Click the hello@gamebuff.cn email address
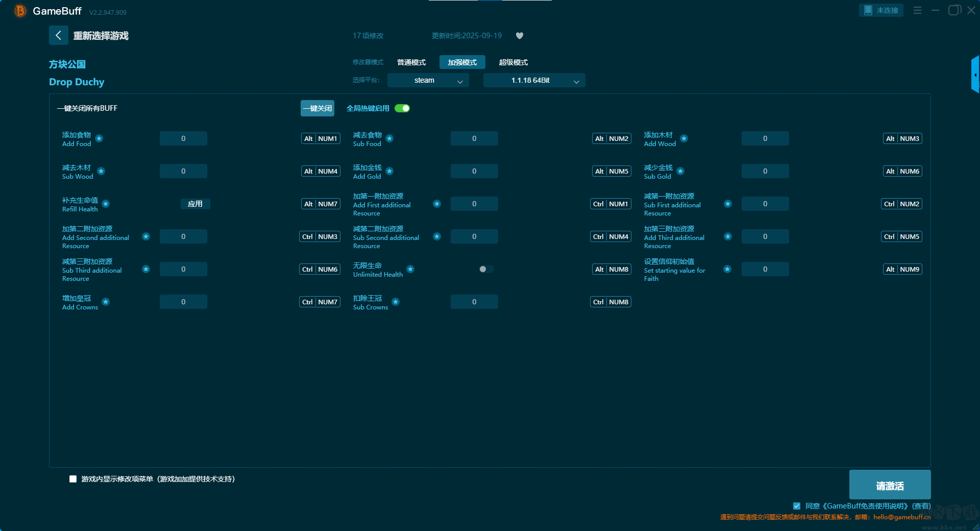This screenshot has height=531, width=980. tap(902, 517)
